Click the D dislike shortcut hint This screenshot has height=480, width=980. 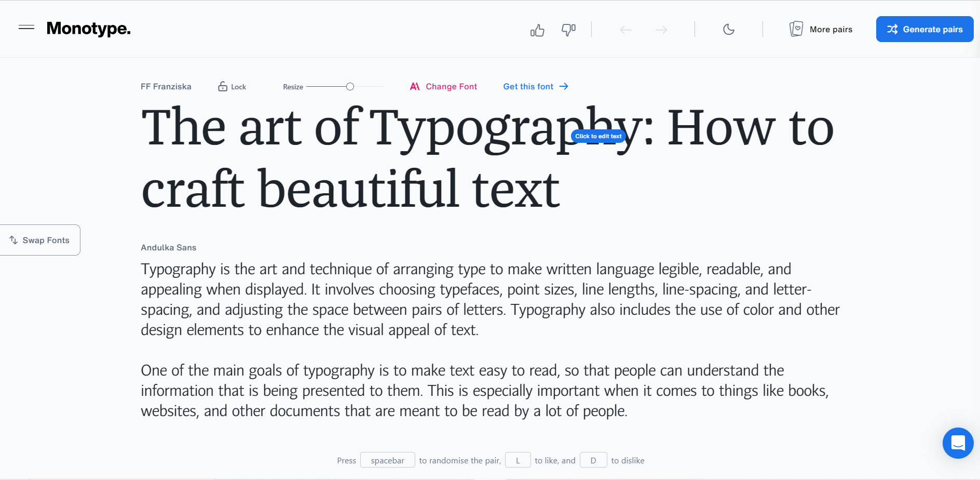coord(593,460)
